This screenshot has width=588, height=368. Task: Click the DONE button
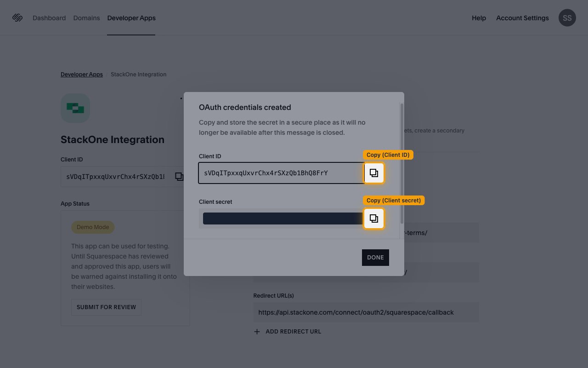(x=375, y=258)
